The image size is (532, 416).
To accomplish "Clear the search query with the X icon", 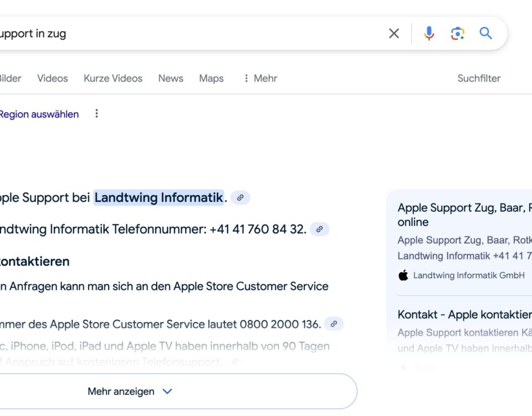I will coord(394,33).
